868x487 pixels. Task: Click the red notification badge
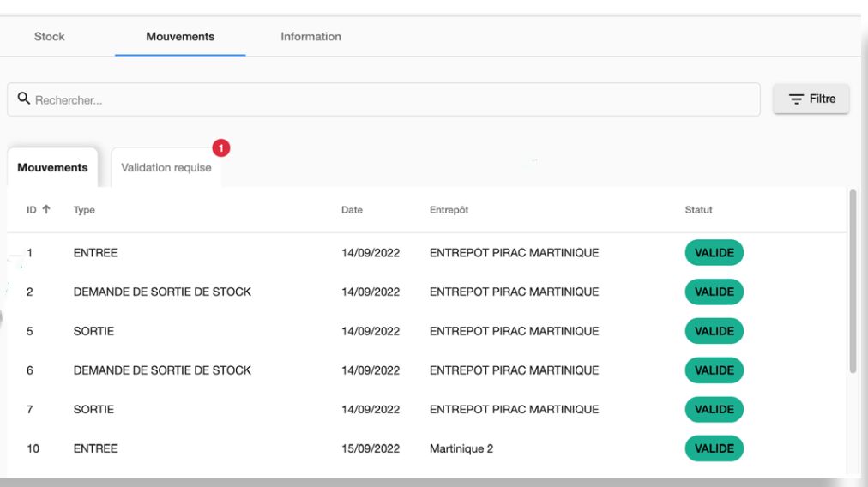click(x=220, y=148)
